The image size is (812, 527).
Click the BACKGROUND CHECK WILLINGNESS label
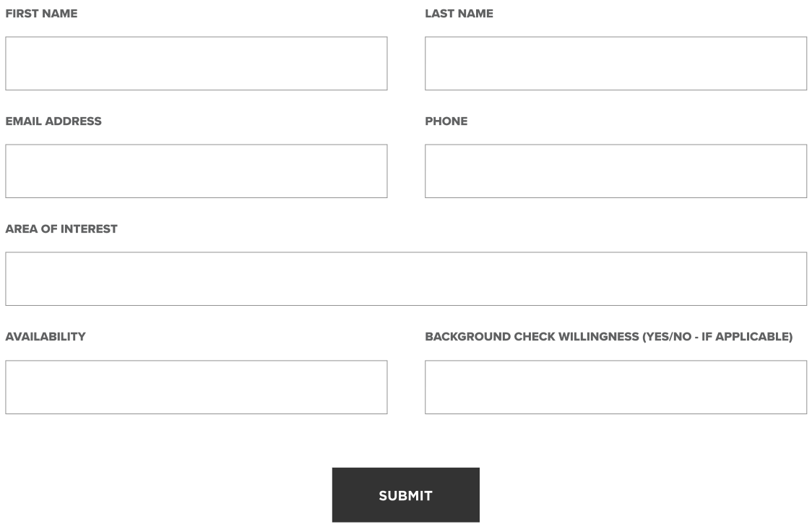pyautogui.click(x=608, y=337)
